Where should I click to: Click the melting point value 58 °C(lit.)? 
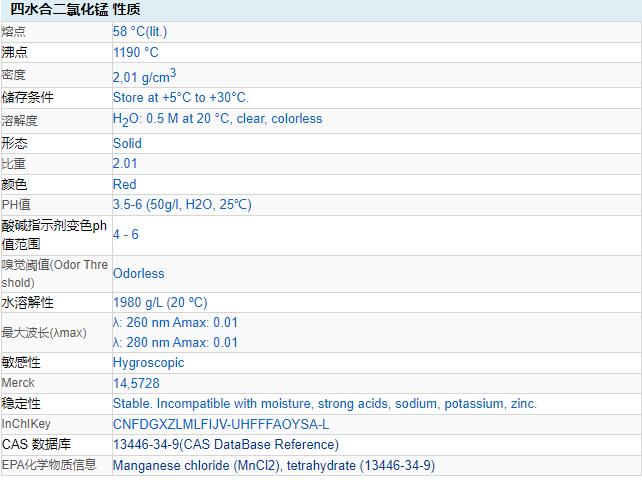[x=153, y=32]
